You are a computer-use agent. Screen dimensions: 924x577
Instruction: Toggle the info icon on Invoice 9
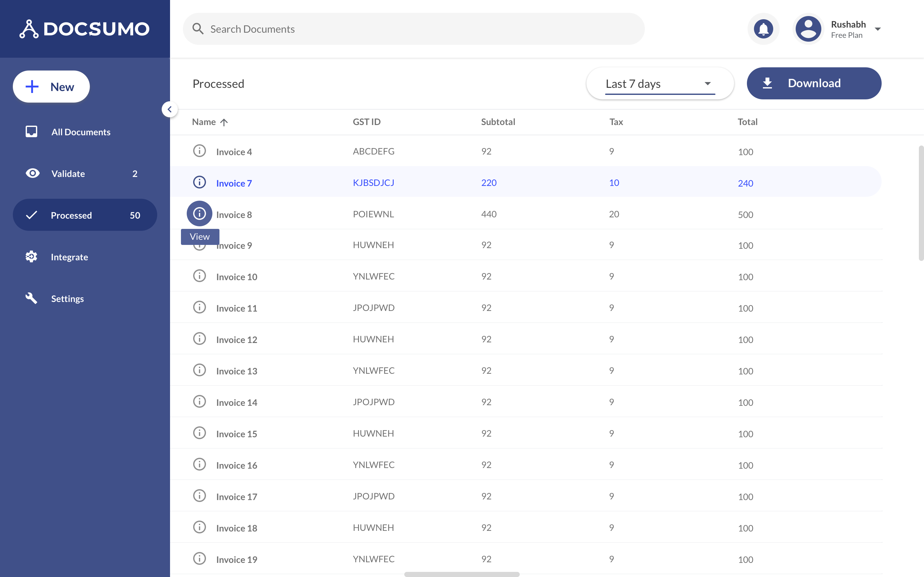pos(200,245)
